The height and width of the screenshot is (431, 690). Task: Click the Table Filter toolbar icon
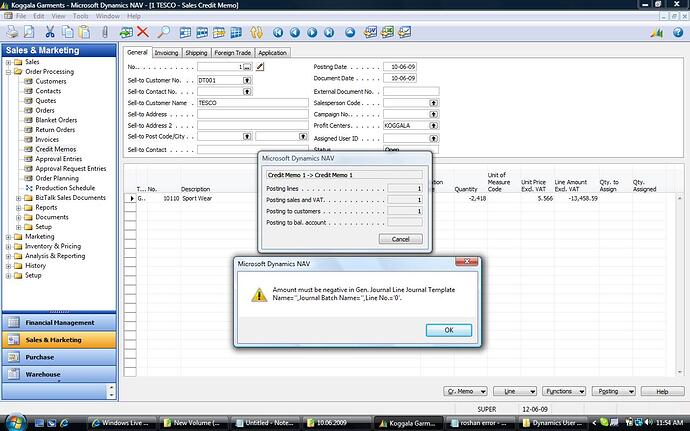pyautogui.click(x=202, y=32)
